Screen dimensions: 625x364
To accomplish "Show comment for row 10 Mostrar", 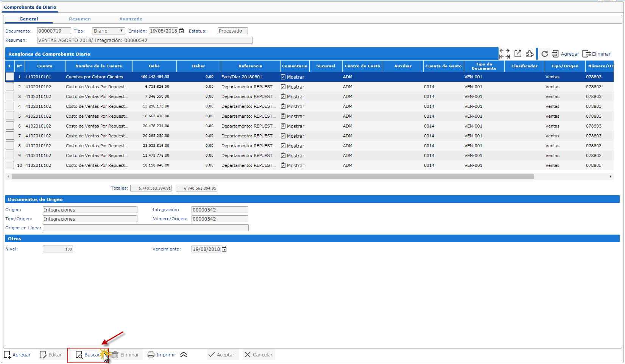I will [x=293, y=165].
